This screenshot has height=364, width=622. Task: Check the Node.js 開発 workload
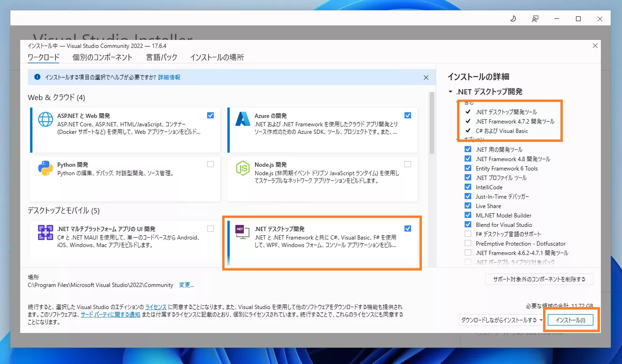coord(407,164)
